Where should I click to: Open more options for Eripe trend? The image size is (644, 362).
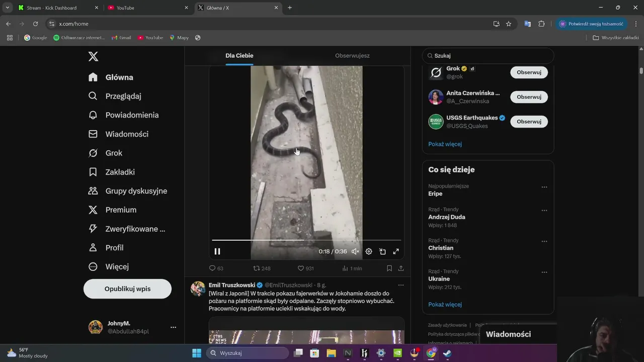pos(544,187)
